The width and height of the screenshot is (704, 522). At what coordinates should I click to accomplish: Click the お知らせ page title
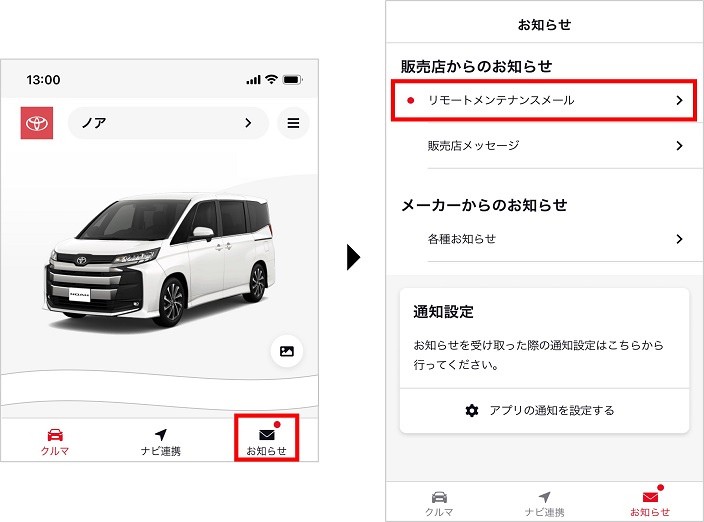(x=544, y=25)
